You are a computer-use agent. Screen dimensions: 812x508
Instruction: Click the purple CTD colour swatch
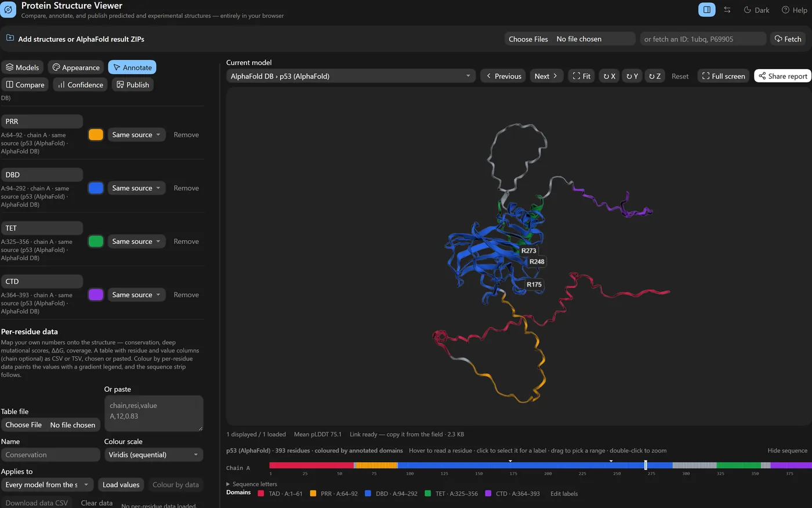tap(96, 295)
